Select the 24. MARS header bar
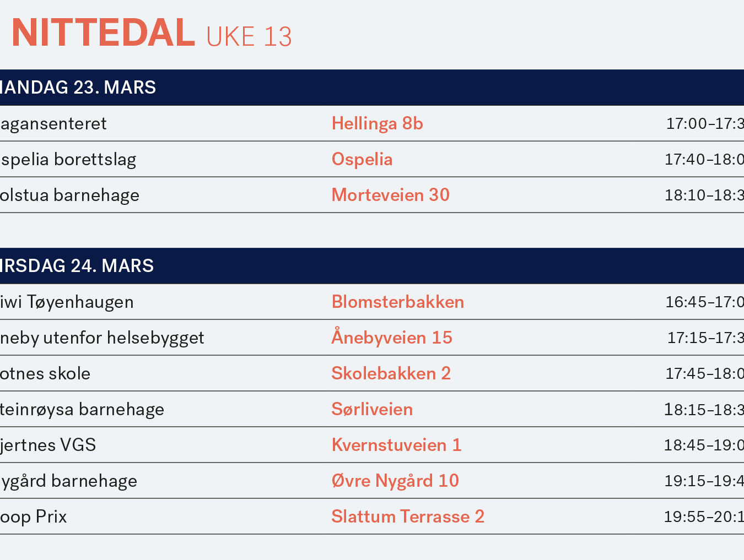This screenshot has height=560, width=744. click(372, 266)
